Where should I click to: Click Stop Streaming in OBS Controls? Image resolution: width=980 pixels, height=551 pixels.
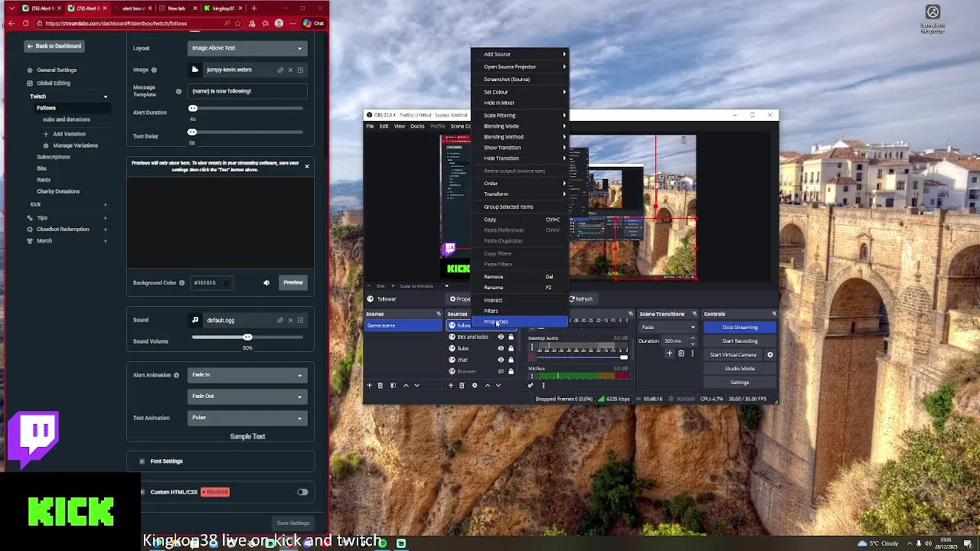click(740, 327)
